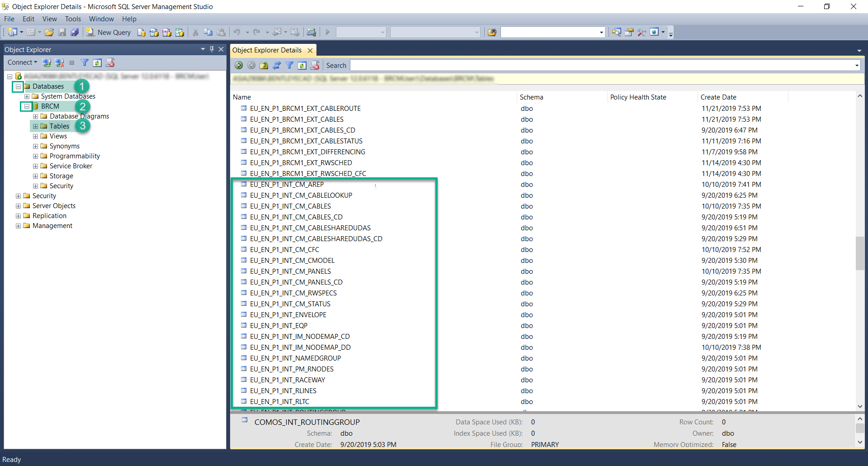Click Refresh icon in Object Explorer Details
868x466 pixels.
pos(302,65)
